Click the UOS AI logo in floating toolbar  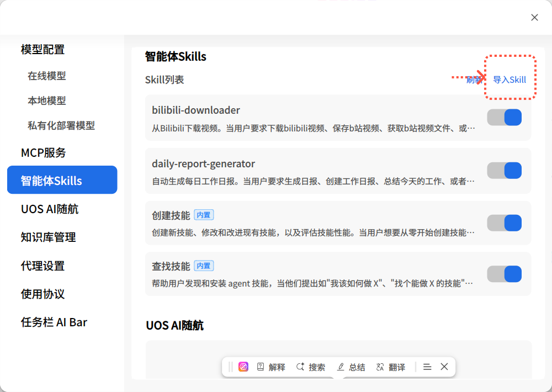[243, 367]
